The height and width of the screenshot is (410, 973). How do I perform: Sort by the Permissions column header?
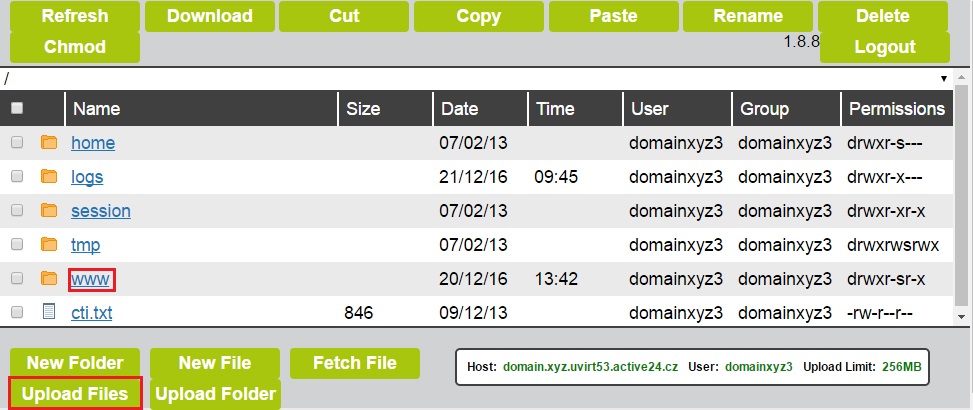[897, 109]
